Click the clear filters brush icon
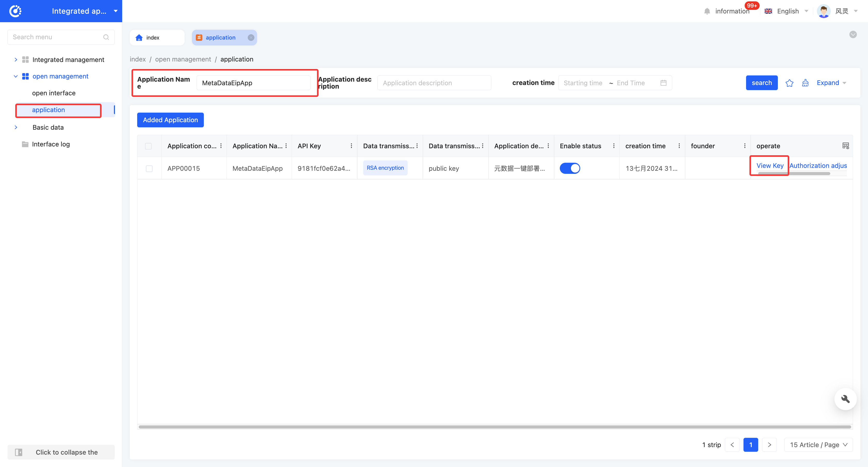 tap(805, 83)
